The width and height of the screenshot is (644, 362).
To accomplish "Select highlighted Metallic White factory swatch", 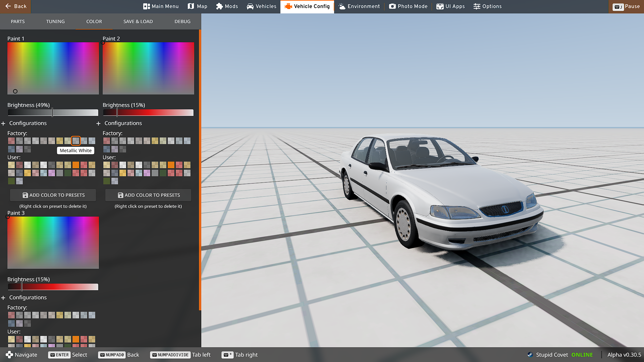I will point(76,141).
